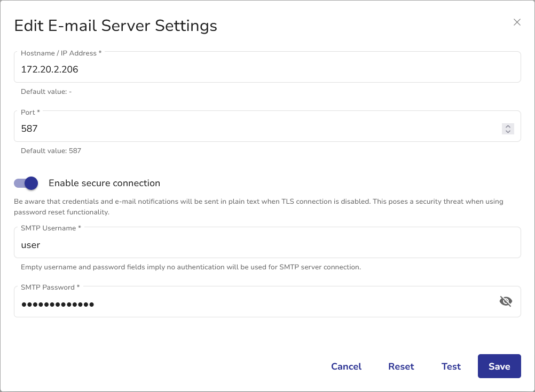
Task: Click the 'Default value: 587' hint text
Action: point(51,151)
